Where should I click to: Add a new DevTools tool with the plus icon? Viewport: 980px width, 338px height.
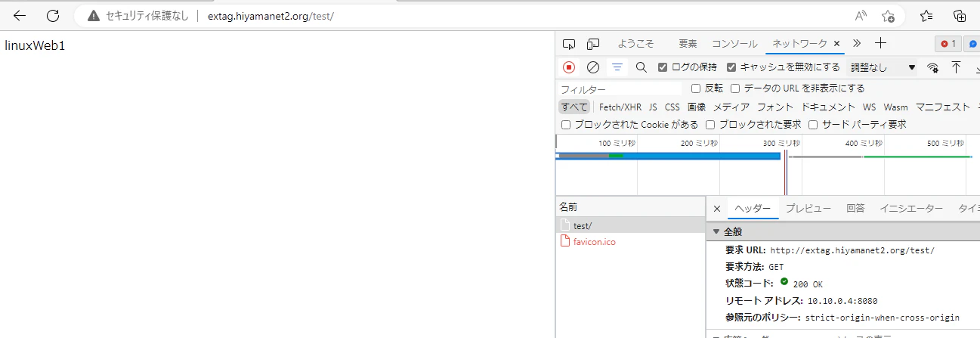pyautogui.click(x=880, y=44)
